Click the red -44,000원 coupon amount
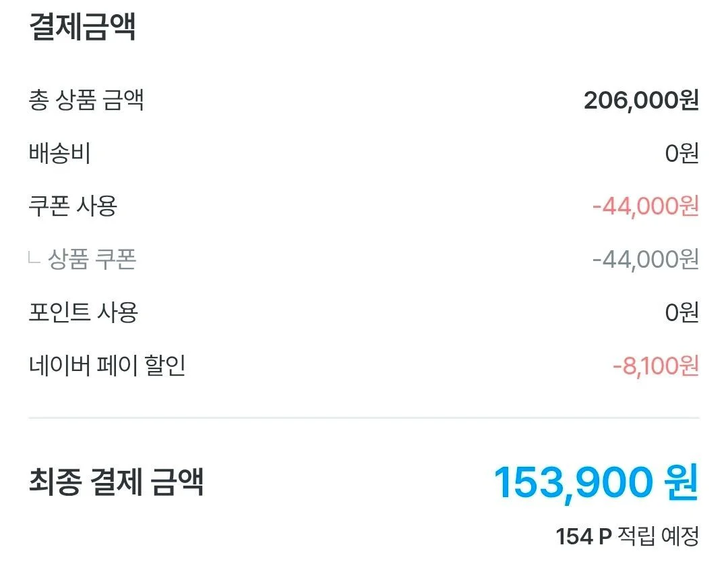728x572 pixels. coord(646,206)
